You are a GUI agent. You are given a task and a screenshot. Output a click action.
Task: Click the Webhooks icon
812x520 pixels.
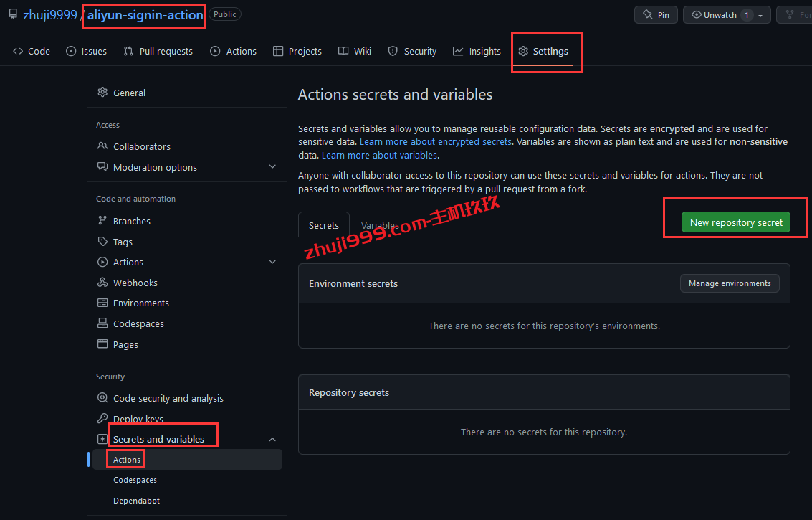[102, 283]
